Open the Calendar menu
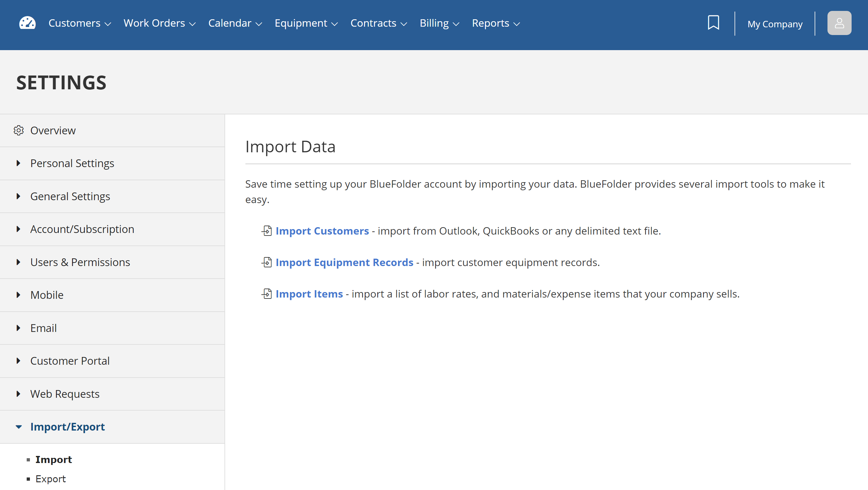The width and height of the screenshot is (868, 490). point(235,23)
